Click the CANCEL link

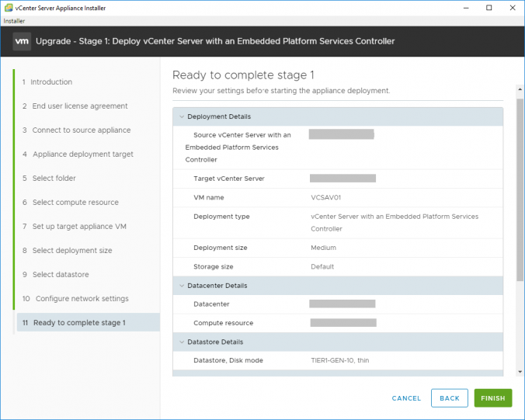pyautogui.click(x=406, y=398)
